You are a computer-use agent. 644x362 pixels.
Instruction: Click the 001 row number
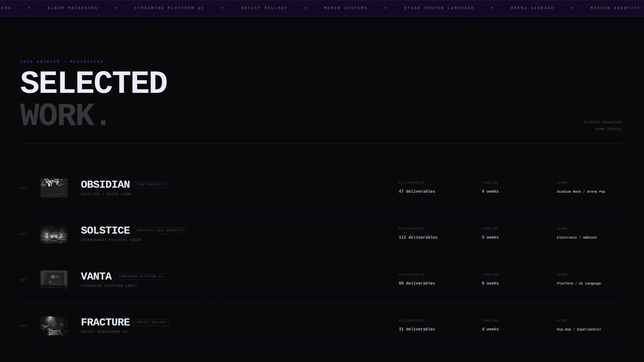(23, 188)
